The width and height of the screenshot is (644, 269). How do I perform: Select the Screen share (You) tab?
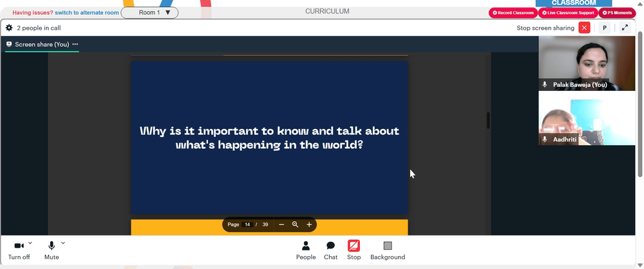42,45
